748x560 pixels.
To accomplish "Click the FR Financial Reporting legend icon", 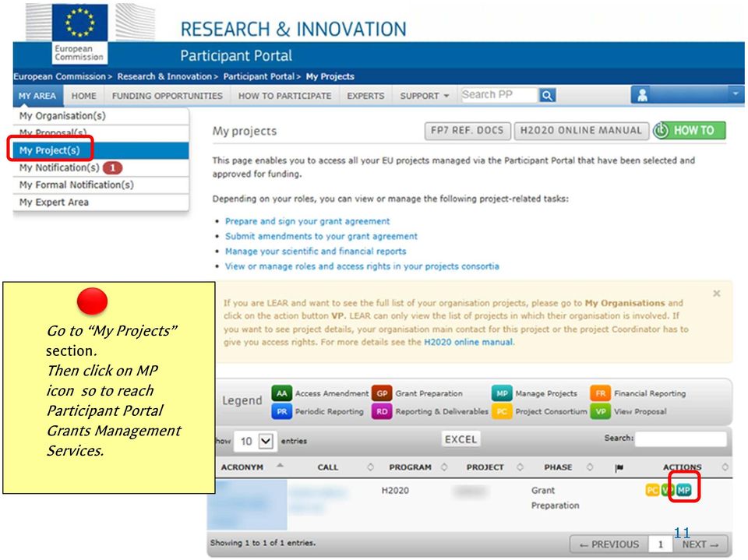I will (600, 393).
